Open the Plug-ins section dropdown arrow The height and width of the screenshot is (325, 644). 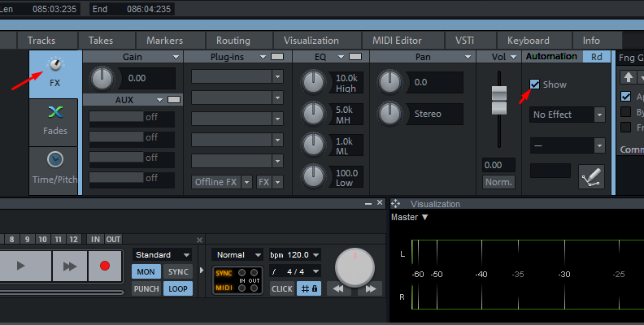(263, 57)
